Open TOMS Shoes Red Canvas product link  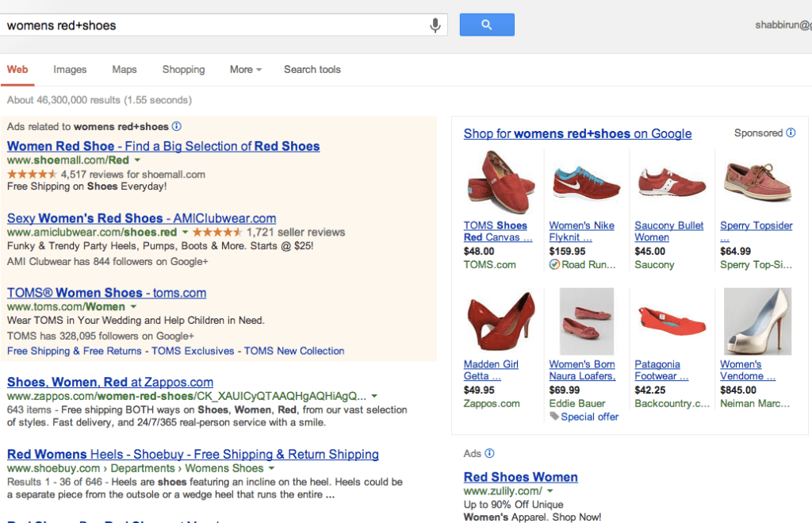click(498, 231)
